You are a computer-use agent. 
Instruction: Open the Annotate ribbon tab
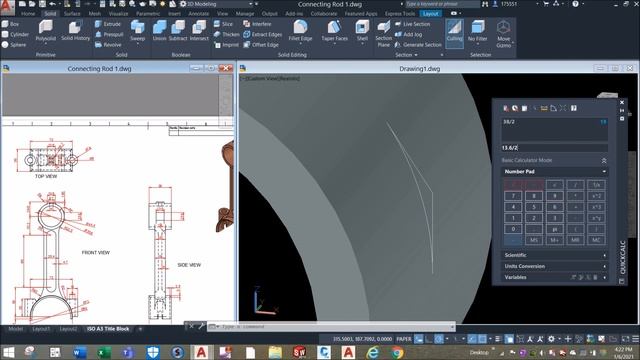tap(199, 13)
